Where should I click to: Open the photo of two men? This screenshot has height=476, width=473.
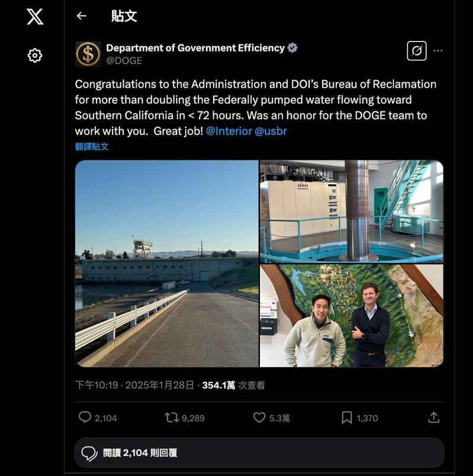[351, 315]
